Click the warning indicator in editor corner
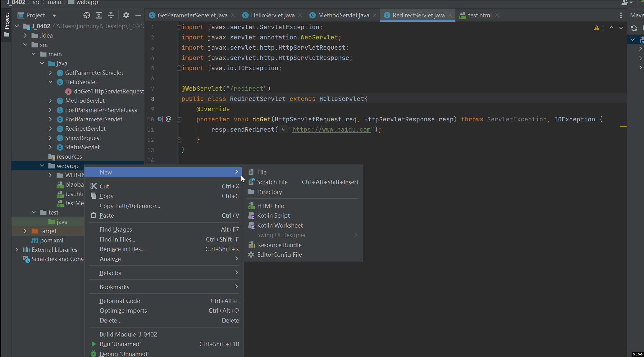644x357 pixels. [599, 28]
